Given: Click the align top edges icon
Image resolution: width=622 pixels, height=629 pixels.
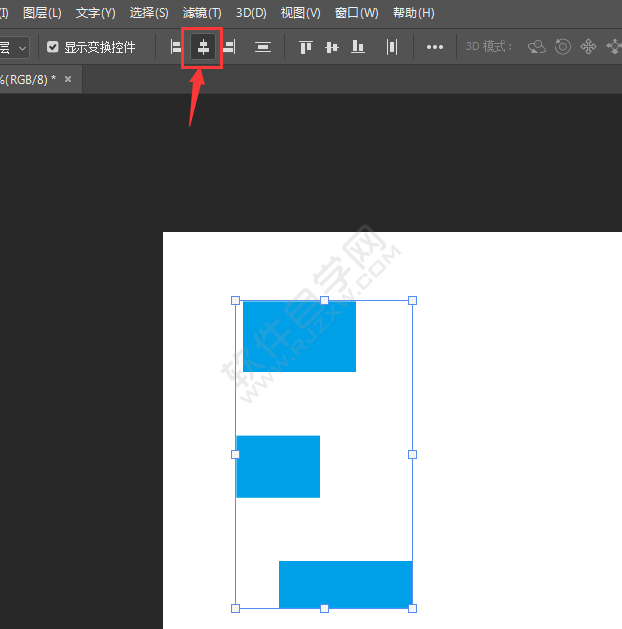Looking at the screenshot, I should pyautogui.click(x=306, y=47).
